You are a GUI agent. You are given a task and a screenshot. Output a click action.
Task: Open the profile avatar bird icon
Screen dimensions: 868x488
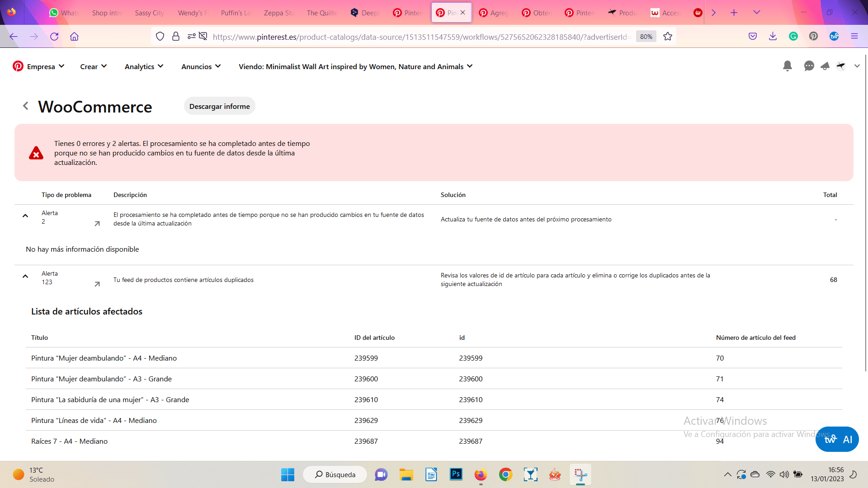tap(841, 66)
